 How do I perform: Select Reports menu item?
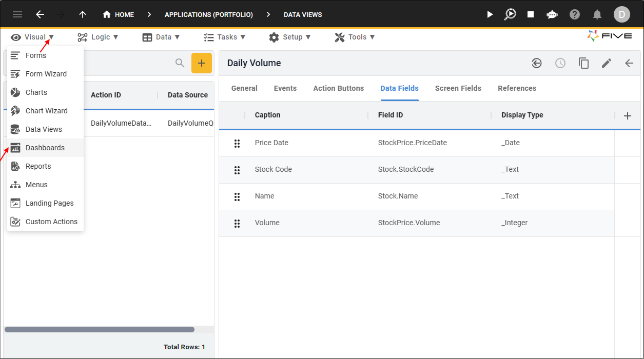pyautogui.click(x=45, y=166)
